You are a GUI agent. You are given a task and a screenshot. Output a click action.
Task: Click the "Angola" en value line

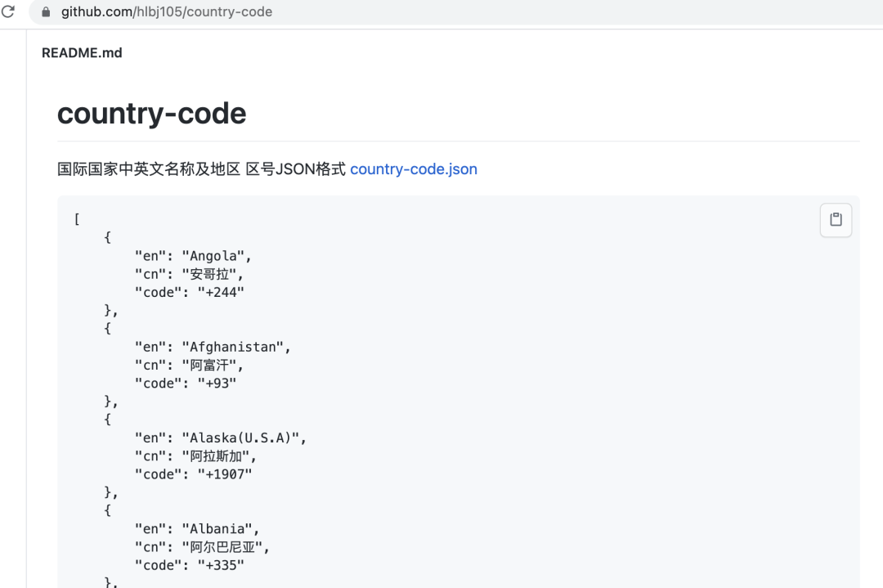coord(193,256)
